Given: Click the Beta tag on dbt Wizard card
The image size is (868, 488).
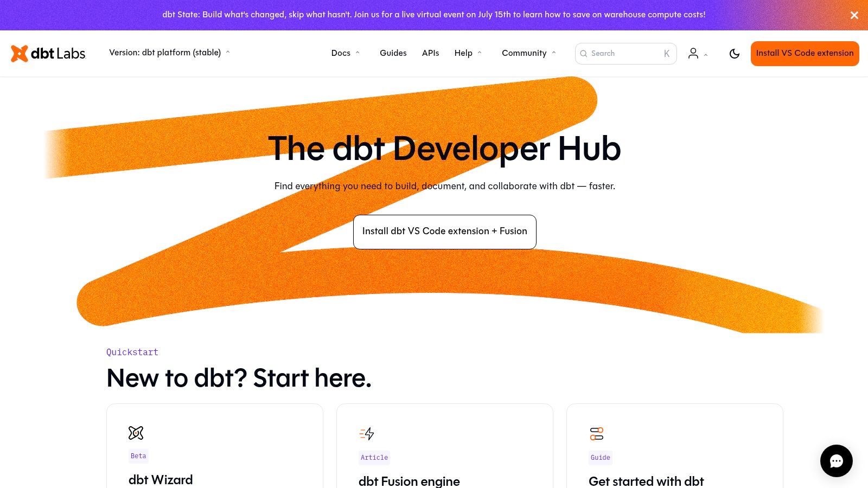Looking at the screenshot, I should 138,456.
